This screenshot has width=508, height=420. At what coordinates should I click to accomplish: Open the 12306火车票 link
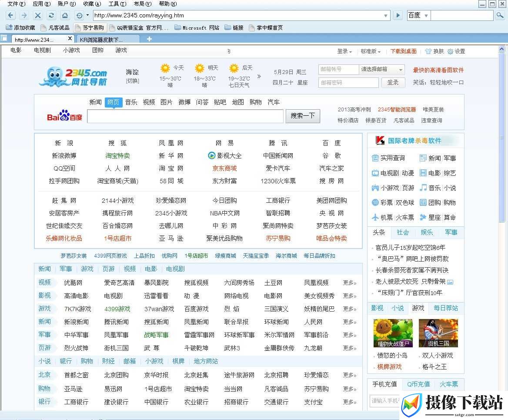[278, 181]
